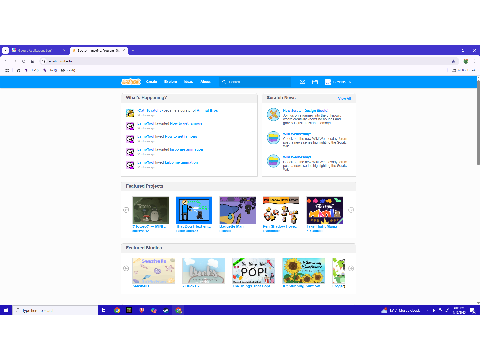
Task: Click the second Scratch News headline link
Action: click(x=297, y=134)
